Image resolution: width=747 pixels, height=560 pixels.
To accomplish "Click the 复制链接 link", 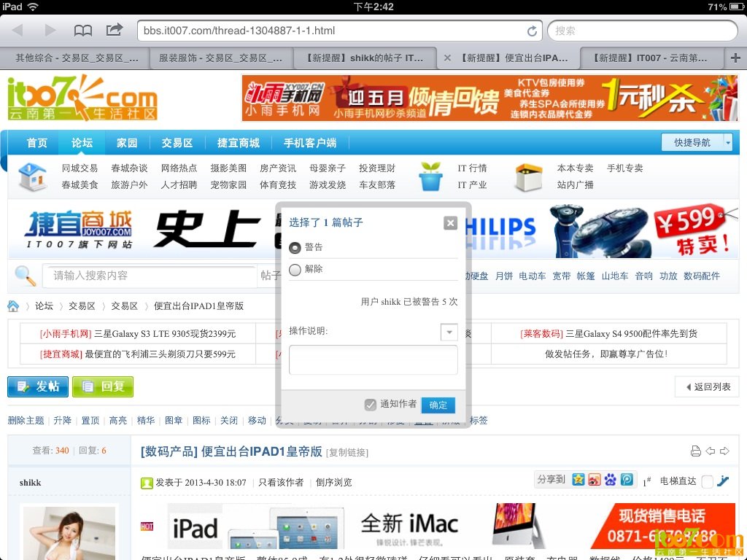I will click(348, 452).
